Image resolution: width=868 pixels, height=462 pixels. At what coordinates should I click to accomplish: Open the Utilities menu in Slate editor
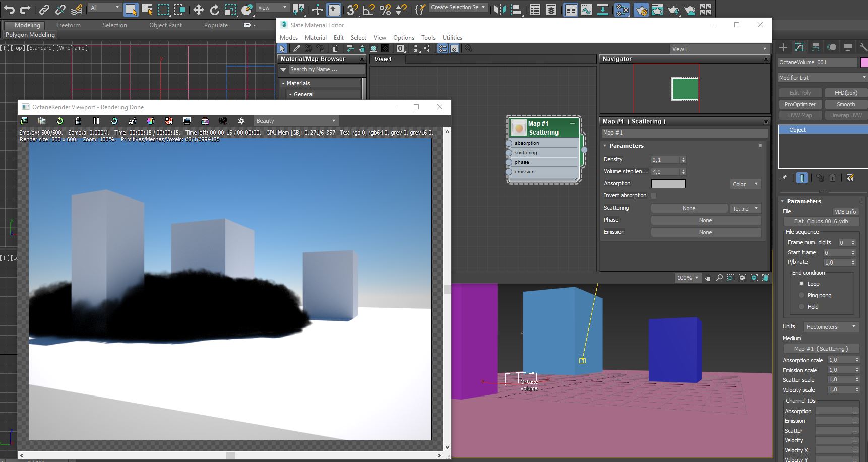click(x=452, y=38)
